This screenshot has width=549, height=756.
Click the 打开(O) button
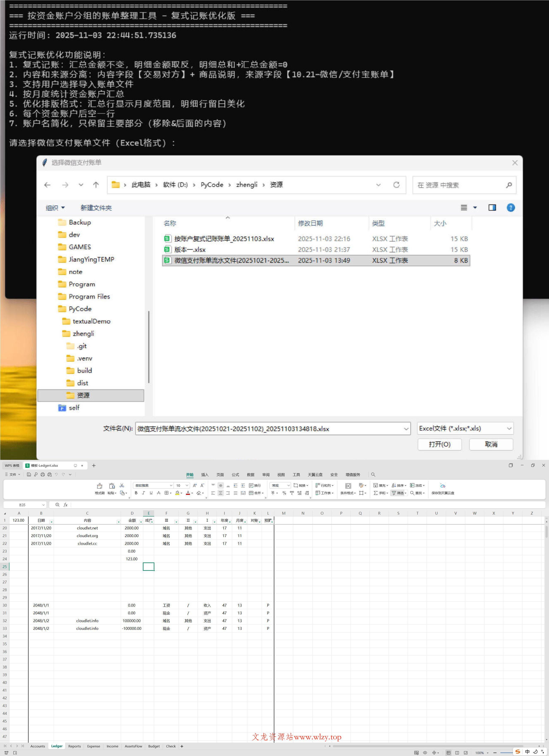tap(439, 444)
